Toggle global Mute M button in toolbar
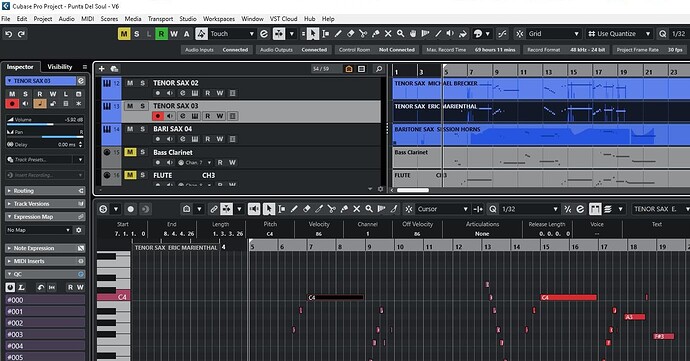The image size is (690, 361). point(124,34)
